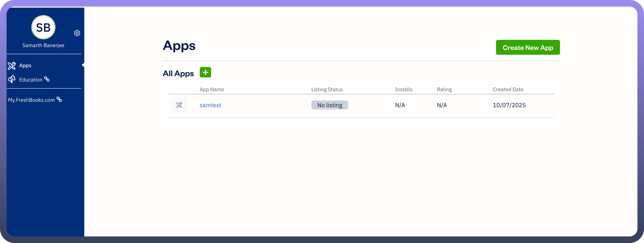Click the samtest app thumbnail icon
This screenshot has width=644, height=243.
179,105
